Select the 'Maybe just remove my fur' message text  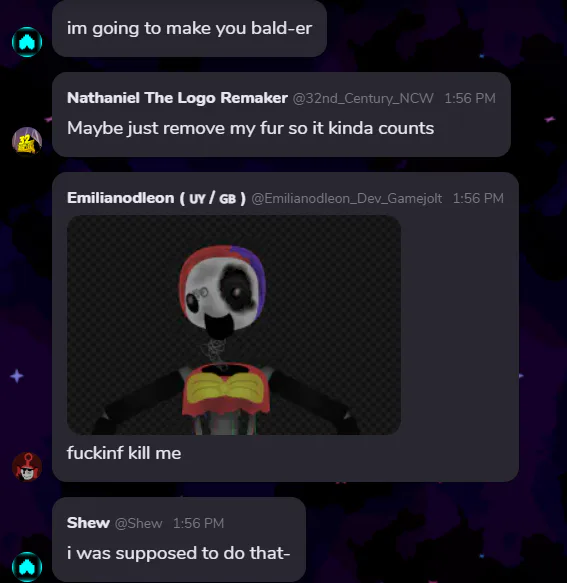coord(251,128)
